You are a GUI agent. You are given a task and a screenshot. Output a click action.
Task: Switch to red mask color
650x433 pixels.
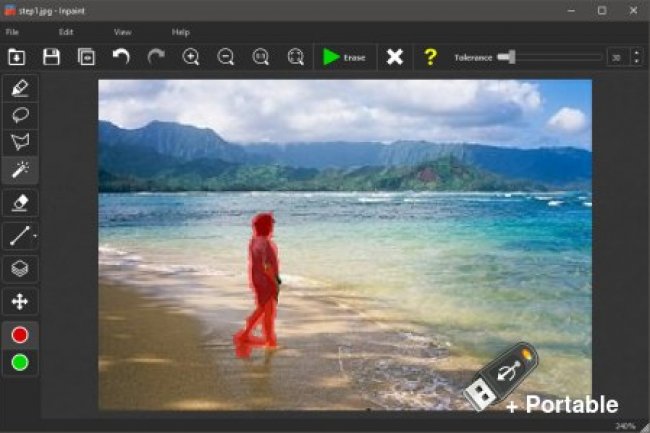point(20,335)
